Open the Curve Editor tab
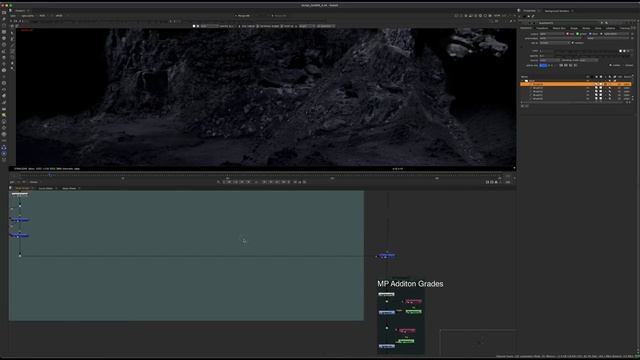640x360 pixels. tap(46, 188)
